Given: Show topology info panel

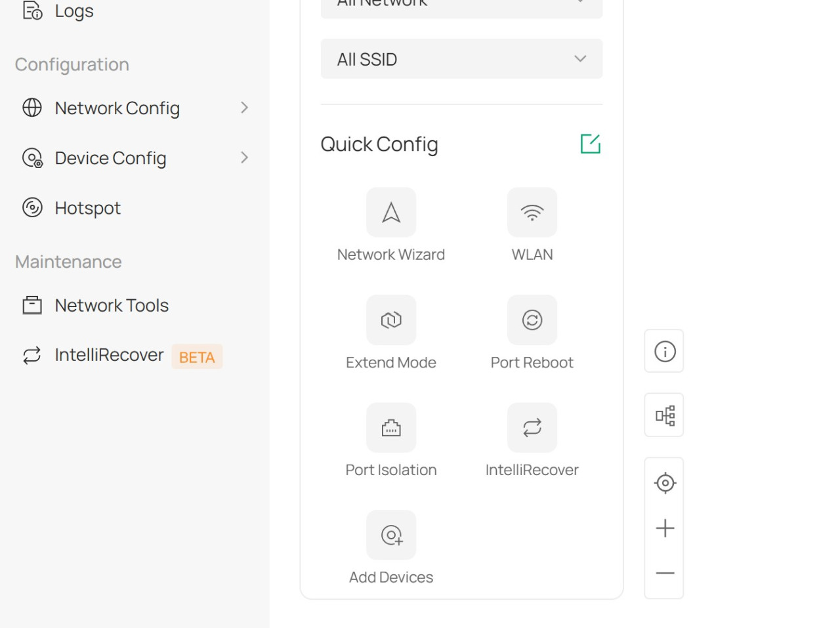Looking at the screenshot, I should [x=664, y=352].
